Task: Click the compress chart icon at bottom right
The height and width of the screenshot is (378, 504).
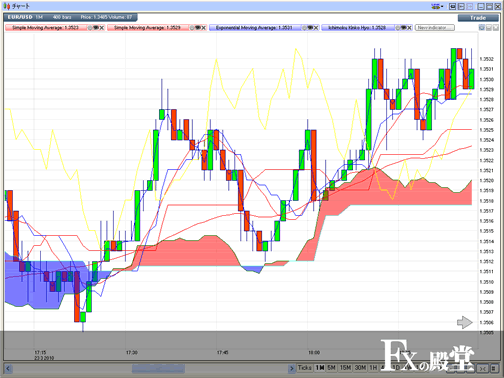Action: (482, 369)
